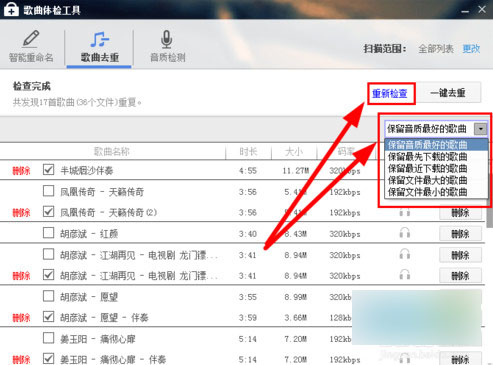Screen dimensions: 493x365
Task: Uncheck the 姜玉阳 - 痛彻心扉 - 伴奏 checkbox
Action: (48, 359)
